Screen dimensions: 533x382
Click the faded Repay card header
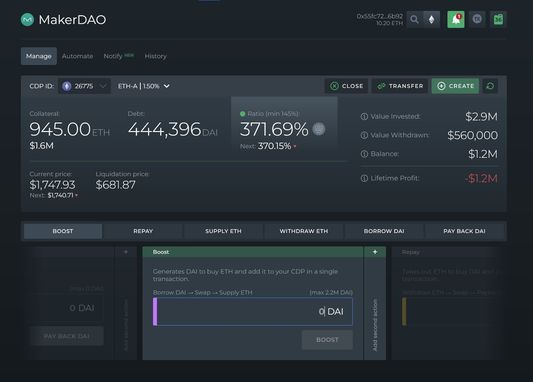point(449,252)
